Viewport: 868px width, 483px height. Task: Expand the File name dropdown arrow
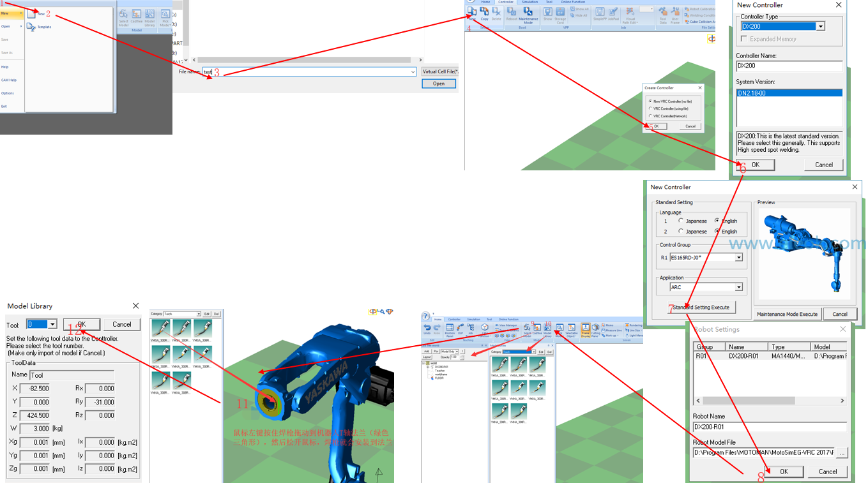413,72
